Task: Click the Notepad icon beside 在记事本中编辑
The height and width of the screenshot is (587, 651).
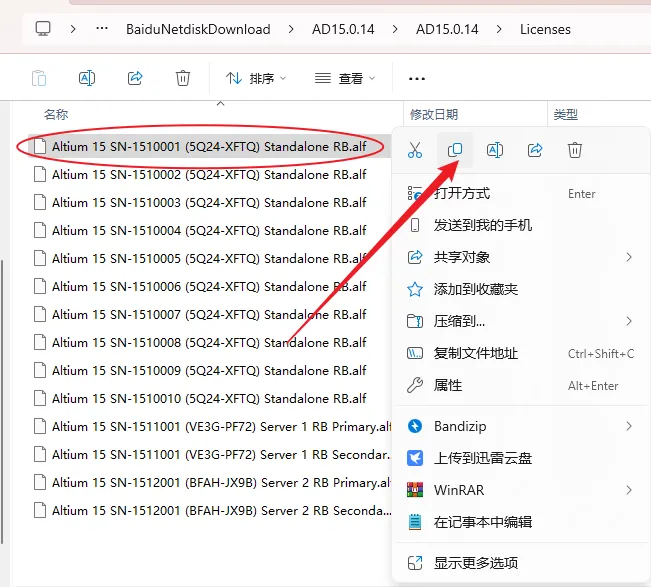Action: 415,522
